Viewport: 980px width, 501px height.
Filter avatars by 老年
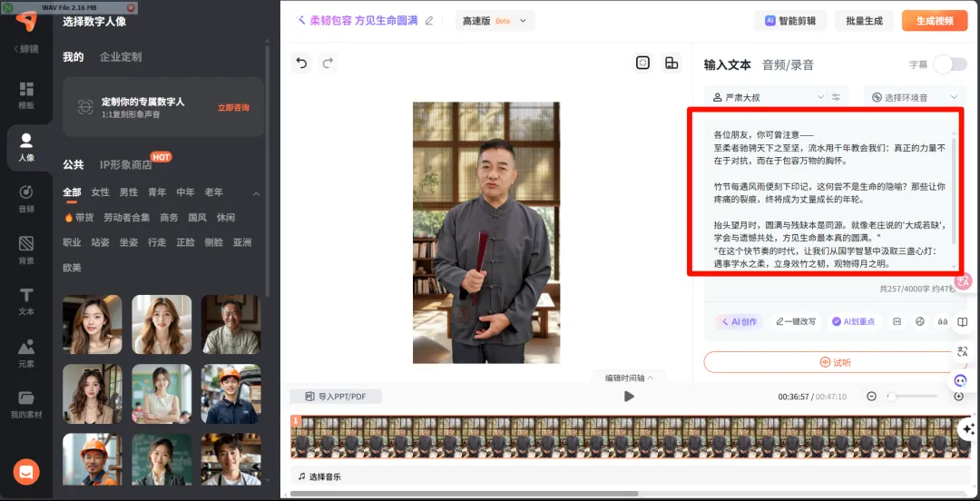click(214, 192)
